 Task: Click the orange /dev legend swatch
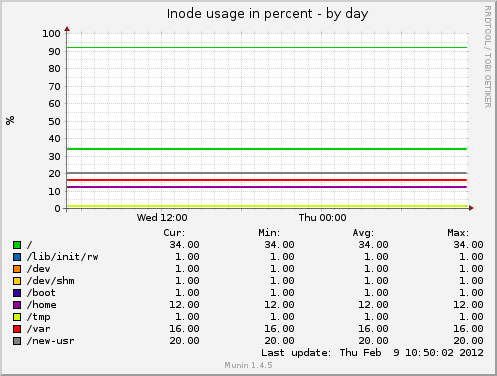click(x=17, y=269)
